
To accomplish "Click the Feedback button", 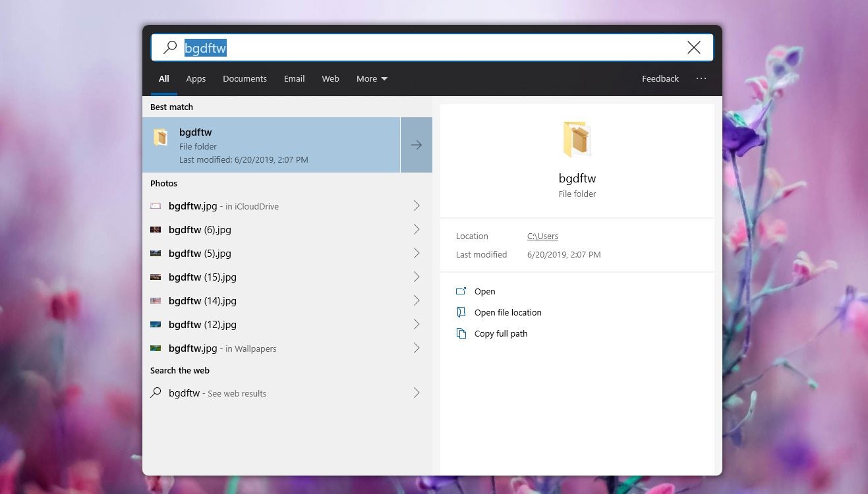I will click(x=660, y=78).
